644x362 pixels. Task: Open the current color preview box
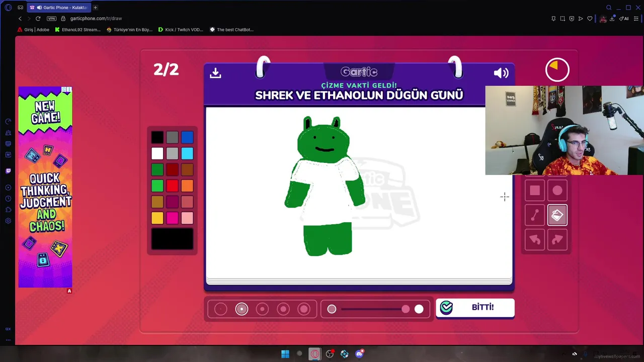coord(172,239)
